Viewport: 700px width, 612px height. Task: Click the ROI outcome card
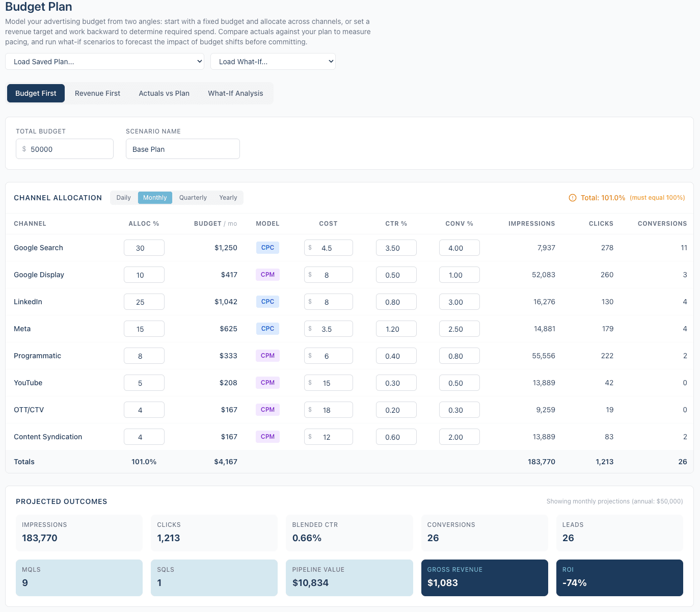click(x=619, y=577)
